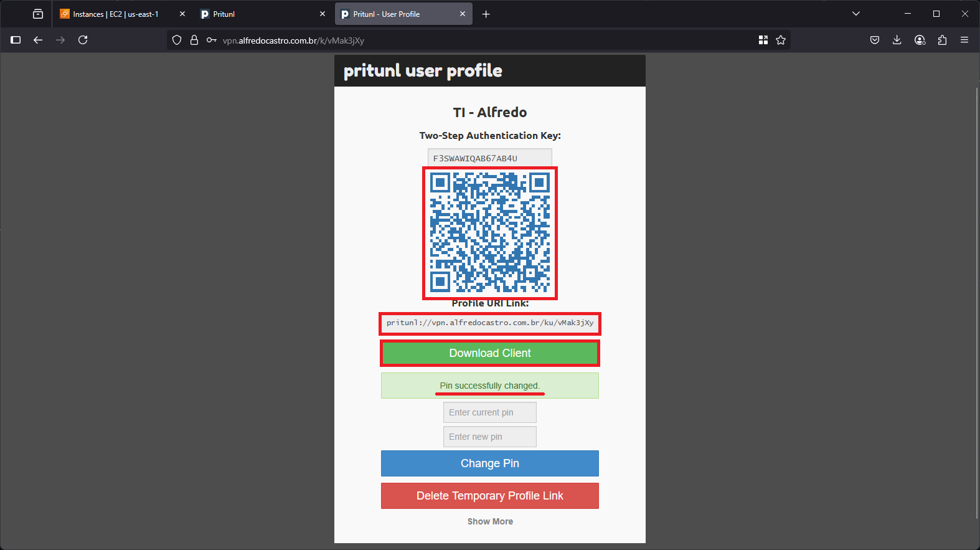Click the page vertical scrollbar
This screenshot has height=550, width=980.
(x=977, y=303)
